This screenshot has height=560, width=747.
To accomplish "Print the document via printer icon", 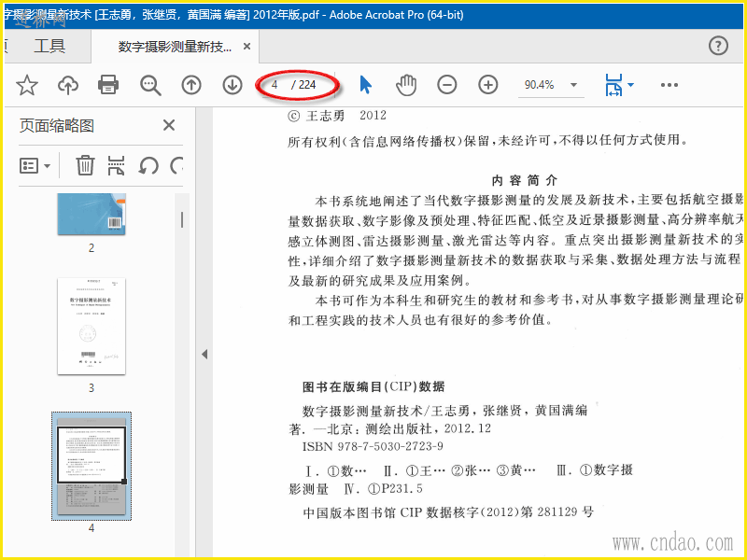I will pos(108,85).
